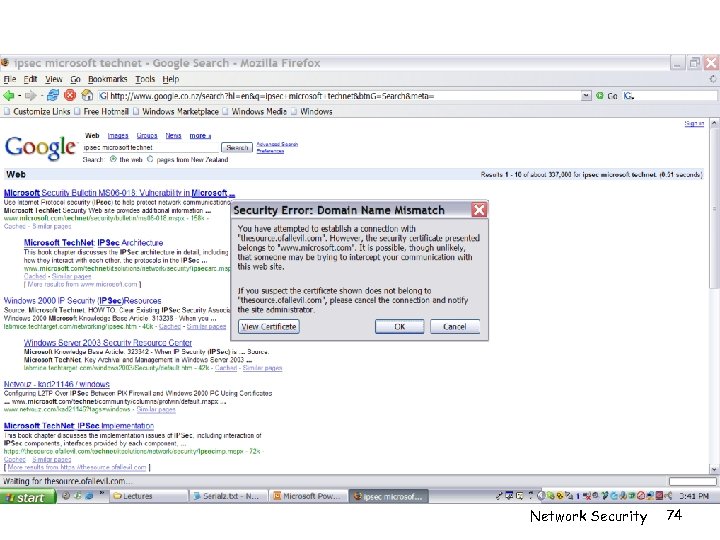Stop loading with the red Stop icon
720x540 pixels.
pos(70,95)
